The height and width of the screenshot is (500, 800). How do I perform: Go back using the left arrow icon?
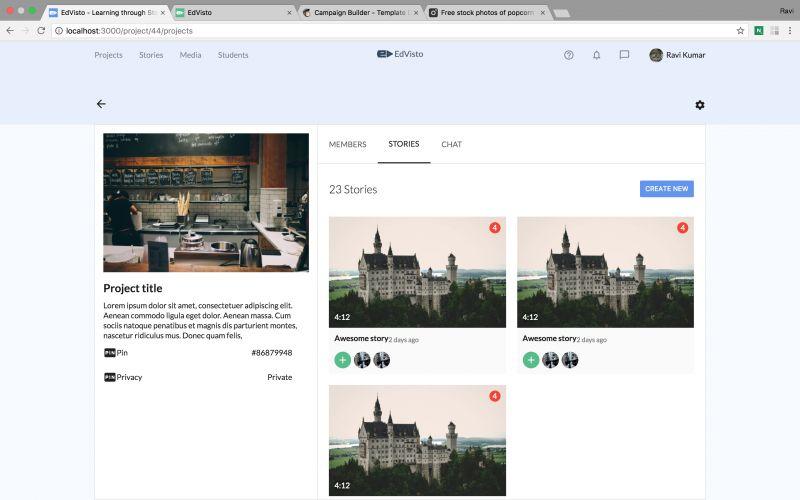pyautogui.click(x=101, y=104)
